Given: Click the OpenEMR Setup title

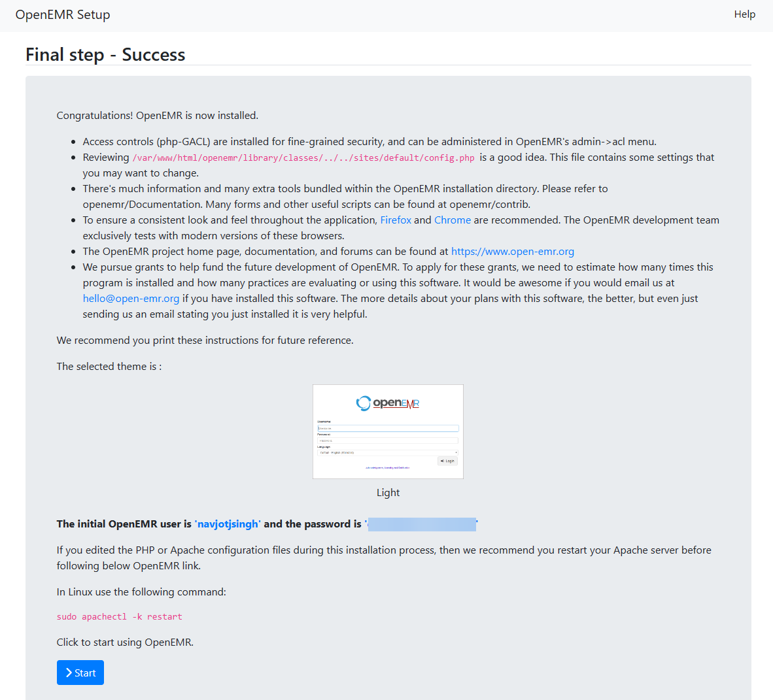Looking at the screenshot, I should coord(63,15).
